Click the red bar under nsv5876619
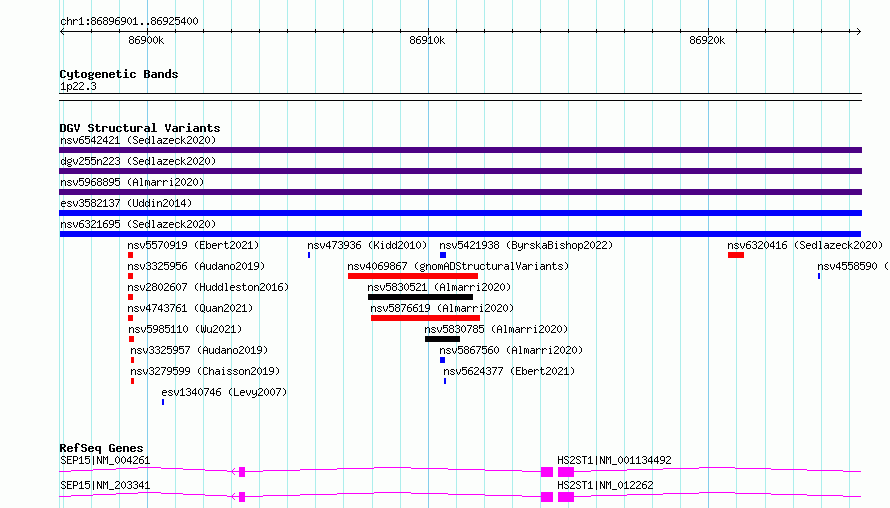The width and height of the screenshot is (890, 508). pyautogui.click(x=425, y=318)
